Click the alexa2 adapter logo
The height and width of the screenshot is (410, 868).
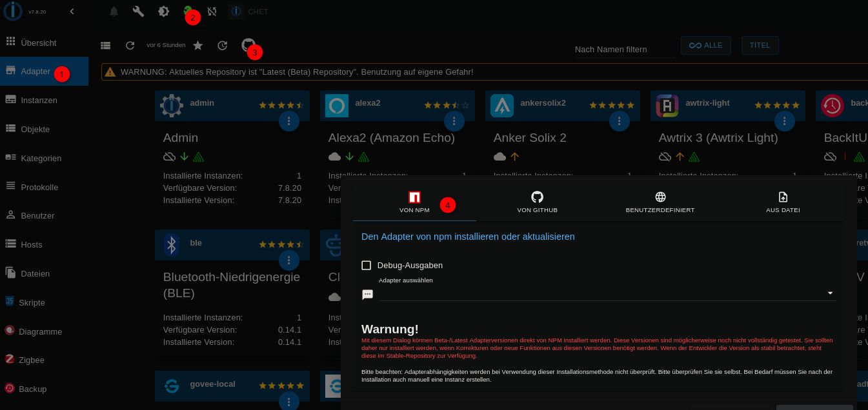[337, 106]
